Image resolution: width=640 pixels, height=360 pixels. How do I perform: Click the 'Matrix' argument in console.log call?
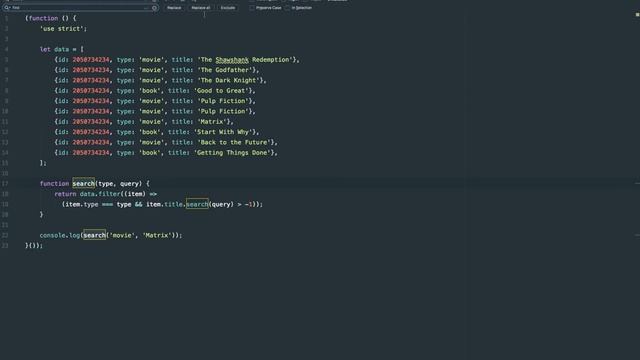pos(157,235)
